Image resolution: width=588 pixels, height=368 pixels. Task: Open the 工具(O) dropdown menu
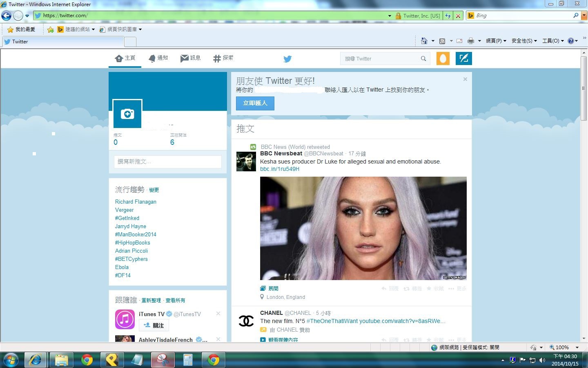pyautogui.click(x=553, y=41)
